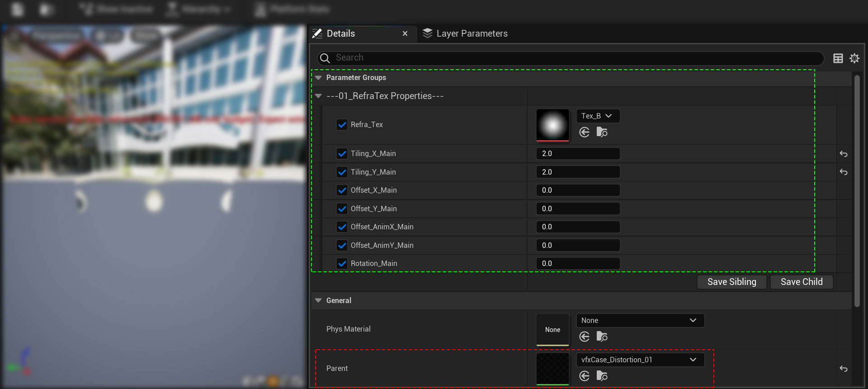This screenshot has width=868, height=389.
Task: Click the Save Sibling button
Action: 732,282
